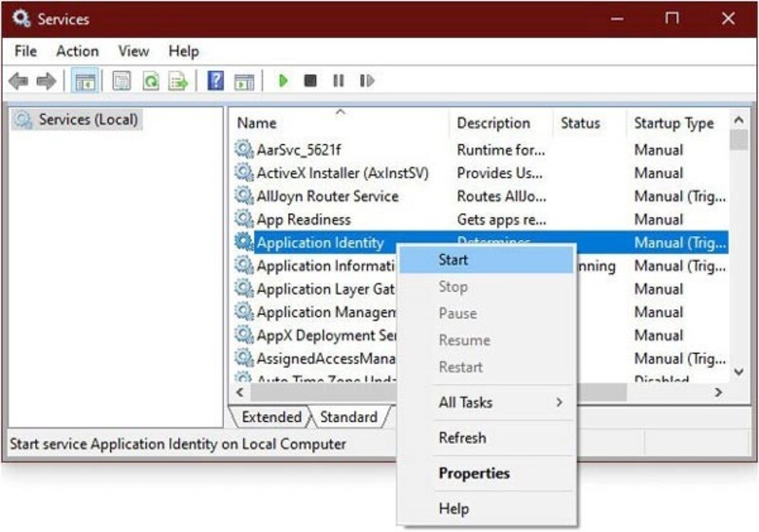Click gear icon beside AarSvc_5621f
This screenshot has width=759, height=532.
pos(244,149)
